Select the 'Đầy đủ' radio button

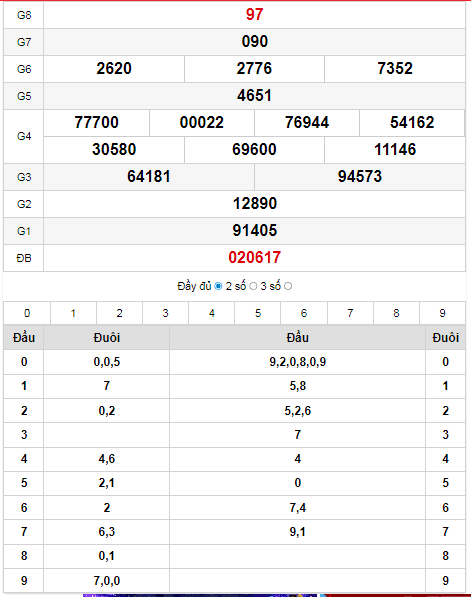point(218,286)
